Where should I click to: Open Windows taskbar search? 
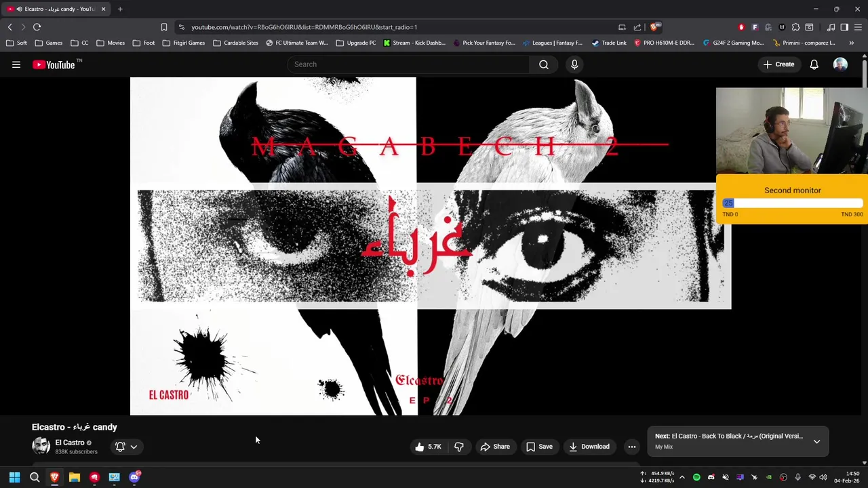tap(35, 477)
